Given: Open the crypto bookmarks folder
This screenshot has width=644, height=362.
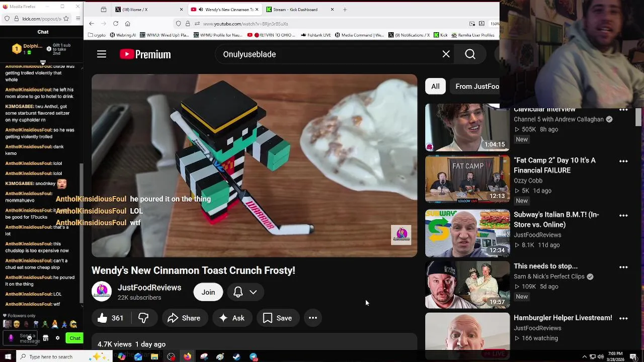Looking at the screenshot, I should point(97,35).
